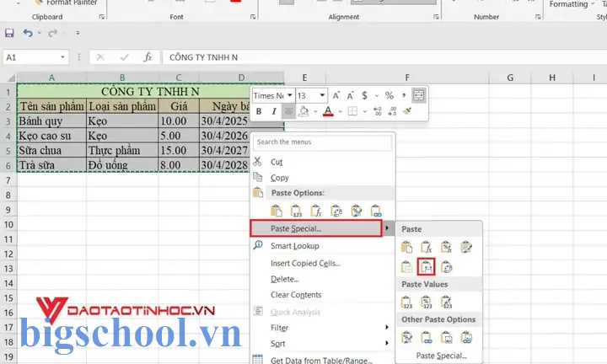
Task: Expand the Sort submenu arrow
Action: pyautogui.click(x=387, y=343)
